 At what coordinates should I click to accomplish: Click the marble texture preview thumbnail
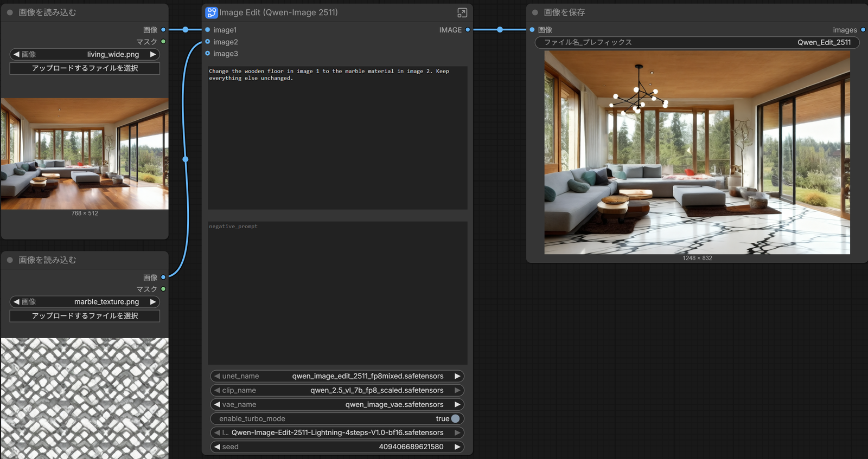pos(85,398)
